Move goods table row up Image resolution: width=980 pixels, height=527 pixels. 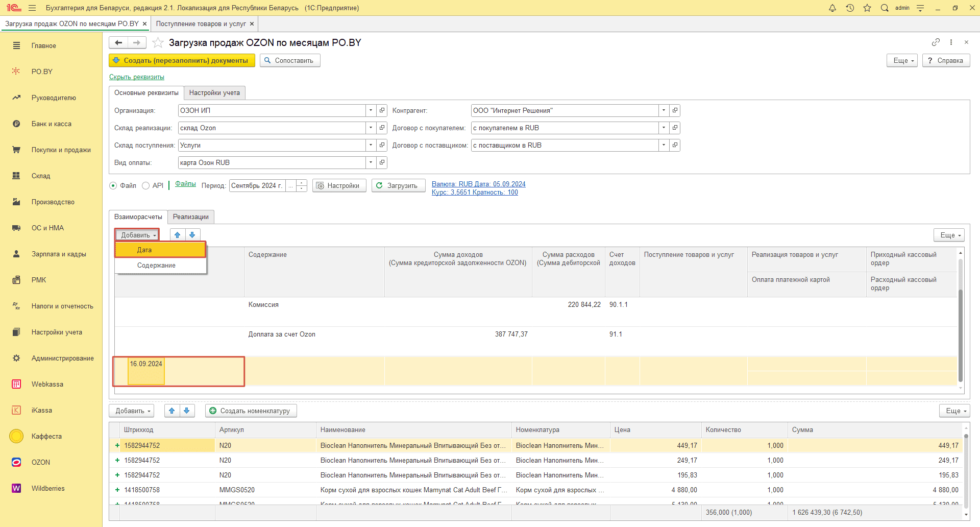click(x=172, y=411)
